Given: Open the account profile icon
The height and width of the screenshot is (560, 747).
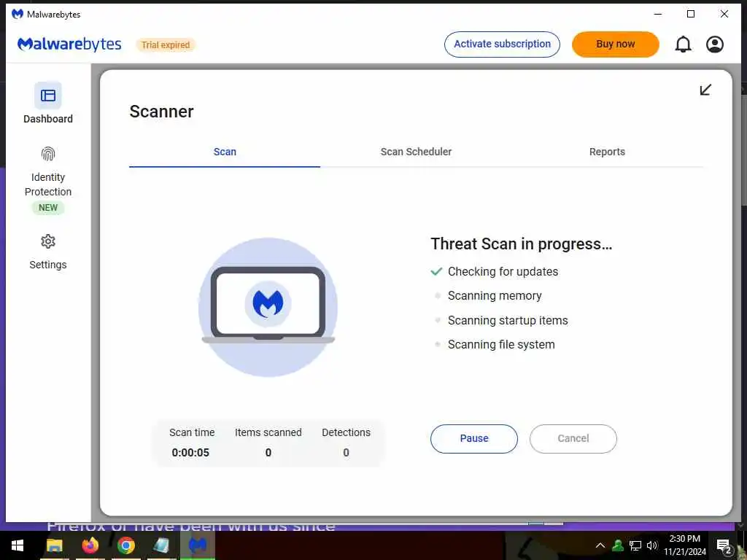Looking at the screenshot, I should point(715,44).
